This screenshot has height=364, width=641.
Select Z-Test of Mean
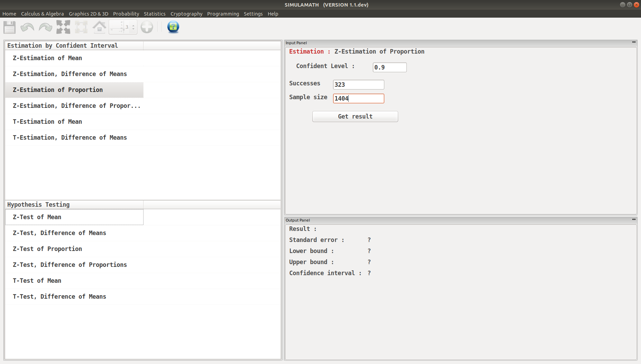[x=74, y=217]
